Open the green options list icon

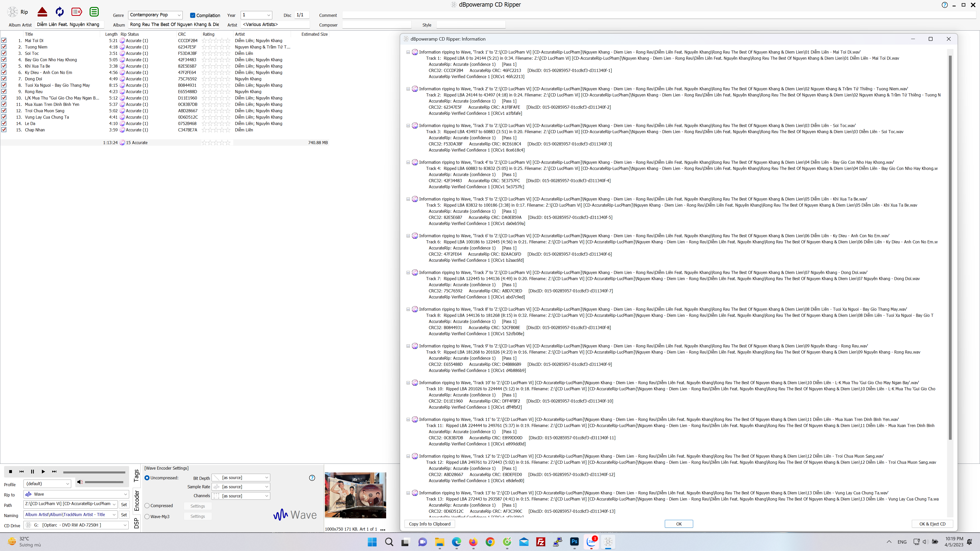pos(94,12)
